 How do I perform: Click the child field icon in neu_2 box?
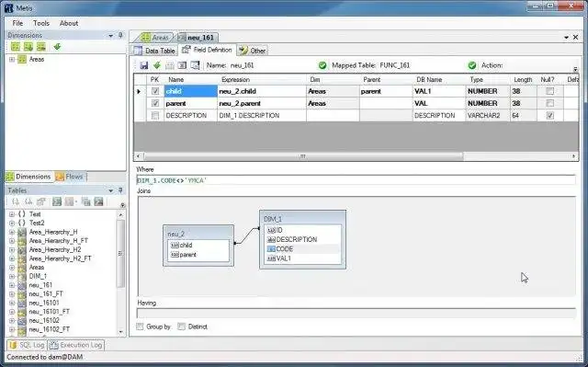point(175,245)
